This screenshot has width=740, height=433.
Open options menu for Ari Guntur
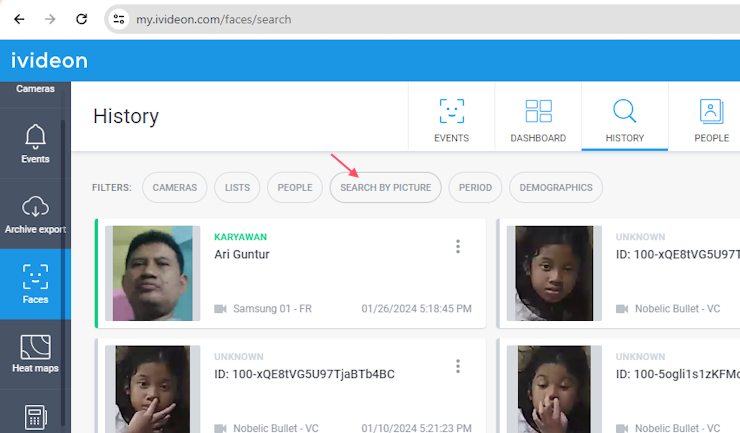click(458, 246)
